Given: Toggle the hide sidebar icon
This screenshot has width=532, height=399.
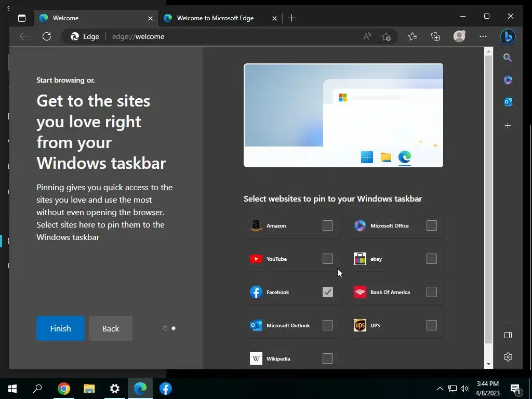Looking at the screenshot, I should [x=508, y=335].
